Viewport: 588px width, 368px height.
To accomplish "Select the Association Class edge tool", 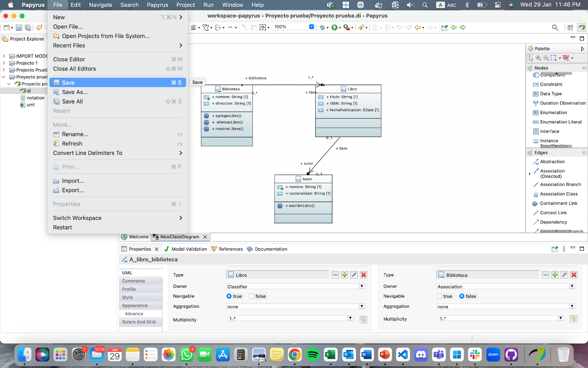I will coord(559,194).
